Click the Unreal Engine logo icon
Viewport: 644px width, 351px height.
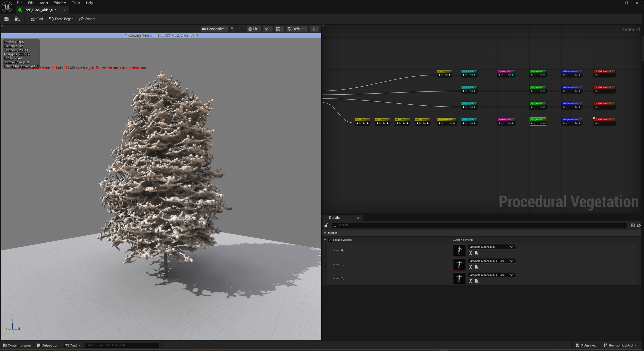7,7
